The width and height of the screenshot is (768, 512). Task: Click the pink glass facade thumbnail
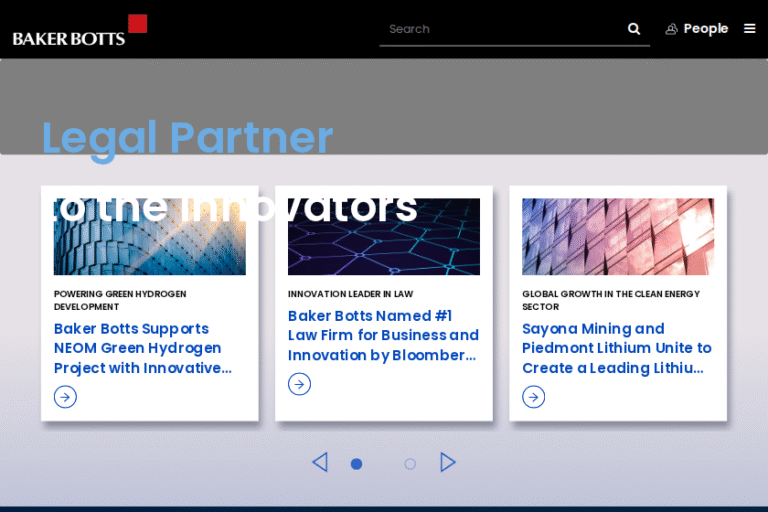coord(617,237)
